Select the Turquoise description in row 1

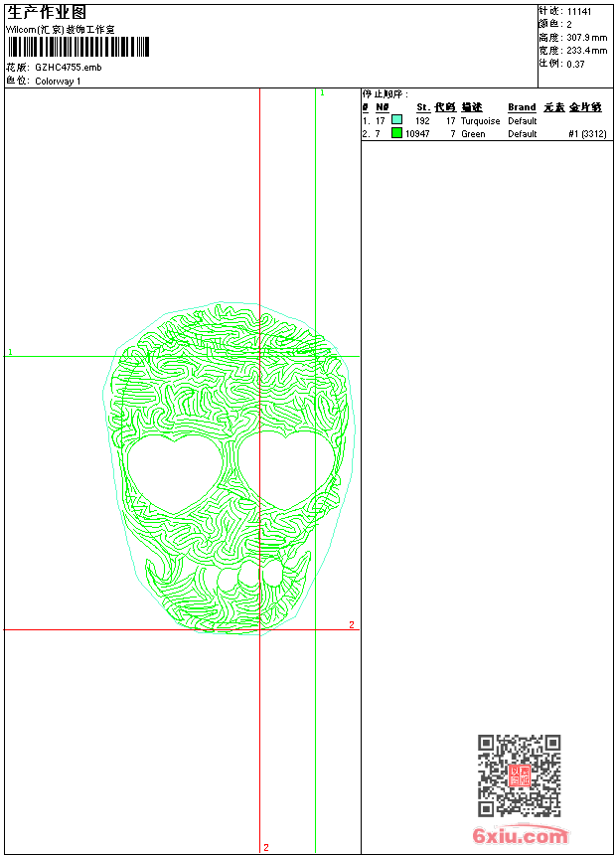coord(481,120)
